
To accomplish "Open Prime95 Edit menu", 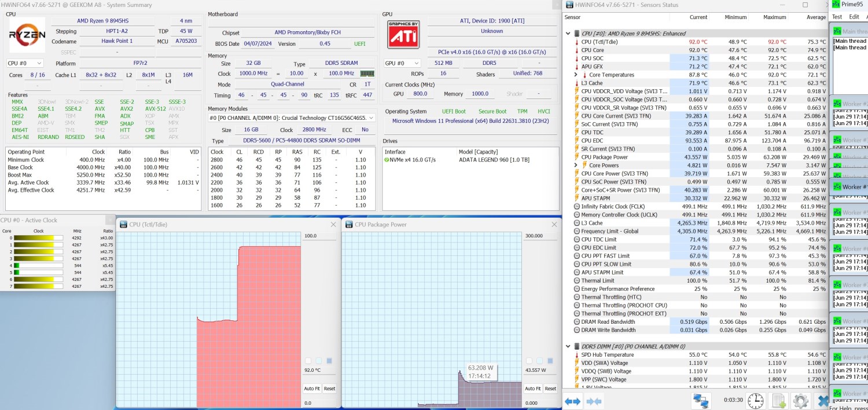I will coord(854,17).
